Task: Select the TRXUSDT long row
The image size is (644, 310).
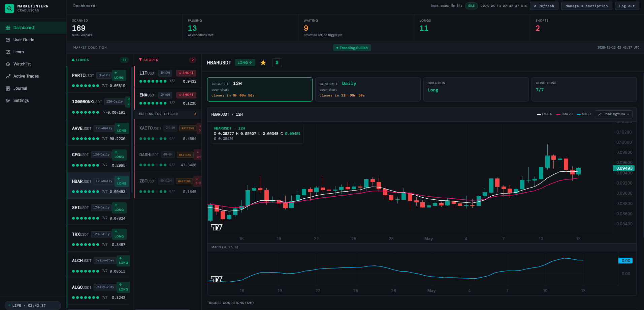Action: click(x=99, y=238)
